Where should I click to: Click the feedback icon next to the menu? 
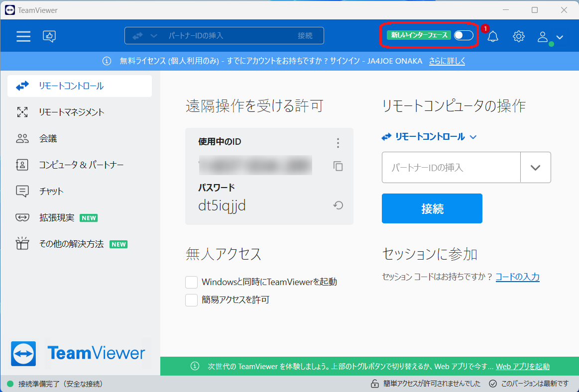pos(48,36)
